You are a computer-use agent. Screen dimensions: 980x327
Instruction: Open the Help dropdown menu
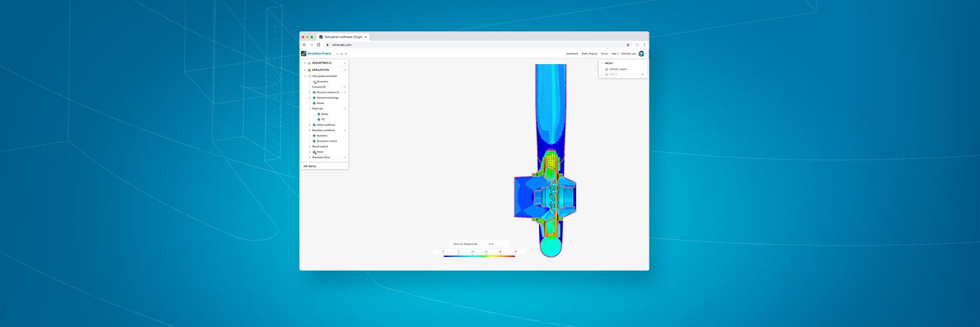tap(614, 54)
